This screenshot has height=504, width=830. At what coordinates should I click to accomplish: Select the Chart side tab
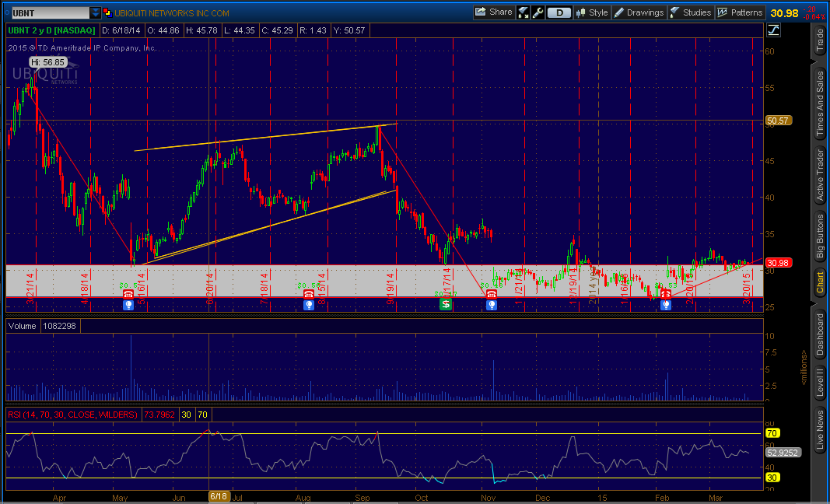820,282
